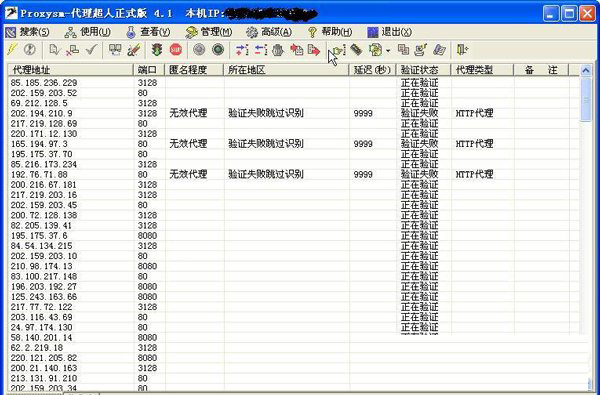Select proxy row 125.243.163.66
This screenshot has height=395, width=600.
click(x=294, y=297)
